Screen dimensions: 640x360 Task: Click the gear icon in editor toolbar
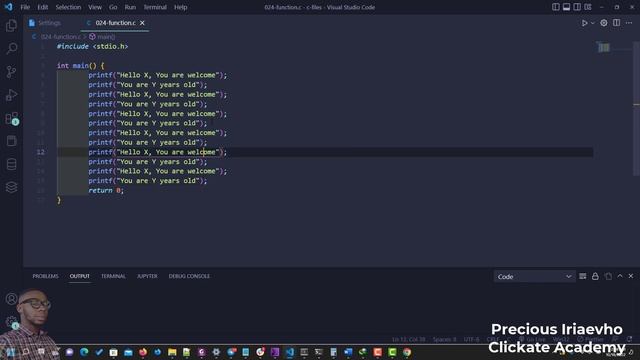[604, 23]
